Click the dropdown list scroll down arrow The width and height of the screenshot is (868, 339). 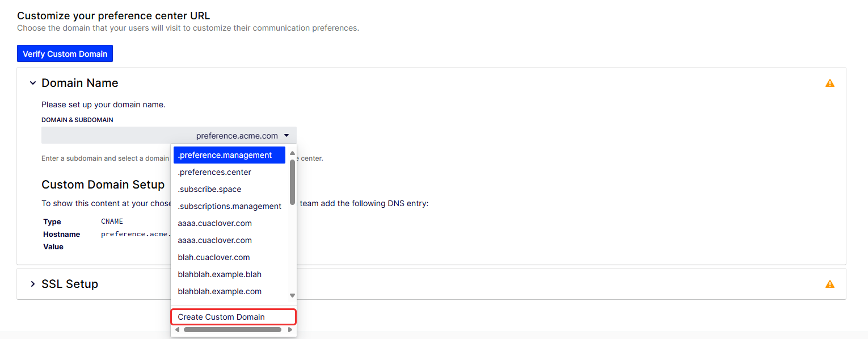coord(292,295)
